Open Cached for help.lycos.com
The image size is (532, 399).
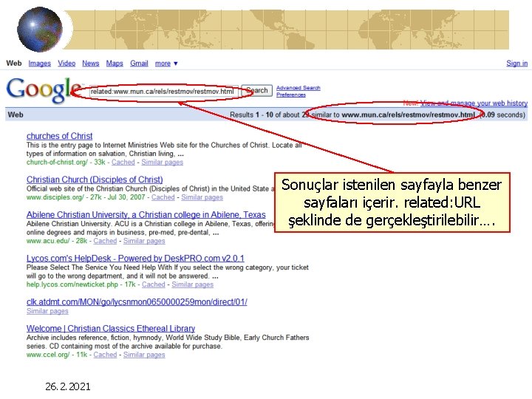point(154,284)
